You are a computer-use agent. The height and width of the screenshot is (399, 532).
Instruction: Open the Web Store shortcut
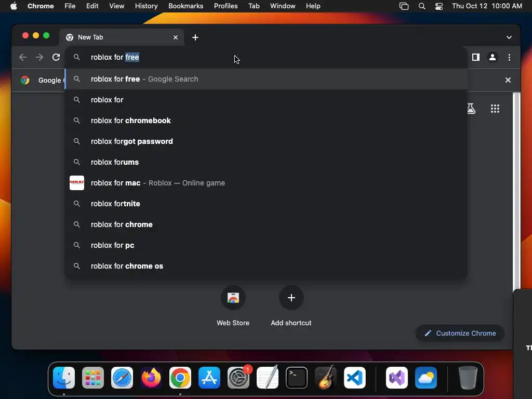coord(233,298)
